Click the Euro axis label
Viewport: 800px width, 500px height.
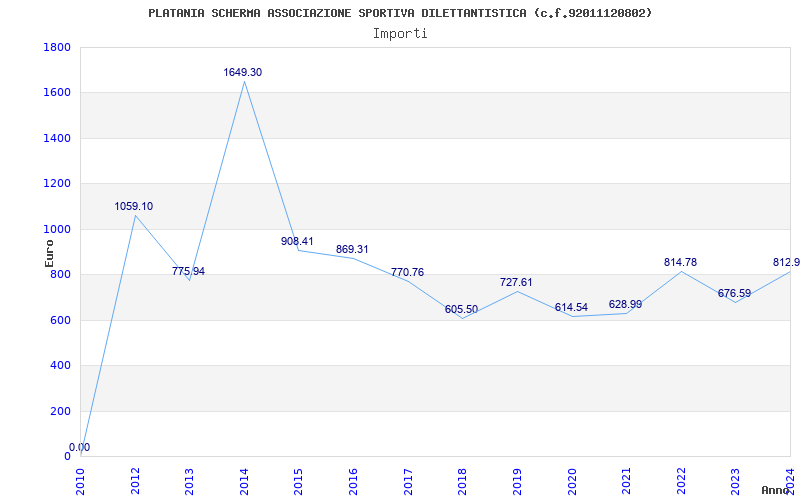tap(49, 253)
